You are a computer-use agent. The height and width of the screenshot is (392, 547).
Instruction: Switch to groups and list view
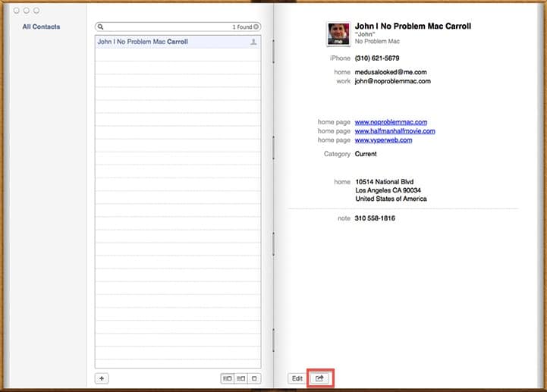coord(228,378)
